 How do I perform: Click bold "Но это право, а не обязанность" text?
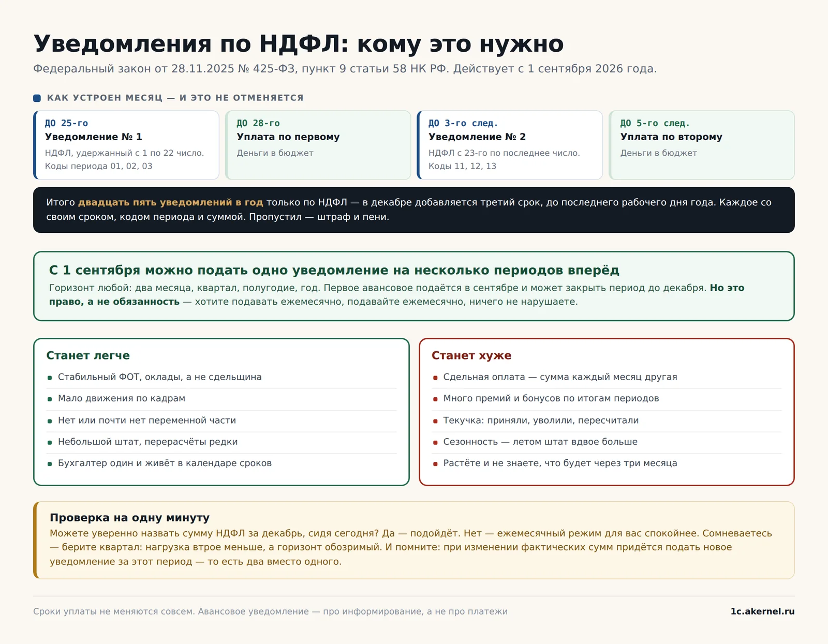[x=397, y=294]
